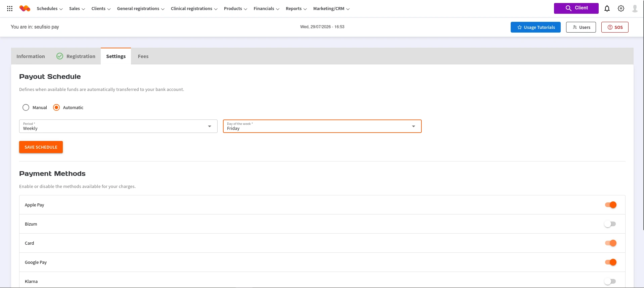The image size is (644, 288).
Task: Select the Settings tab
Action: coord(116,56)
